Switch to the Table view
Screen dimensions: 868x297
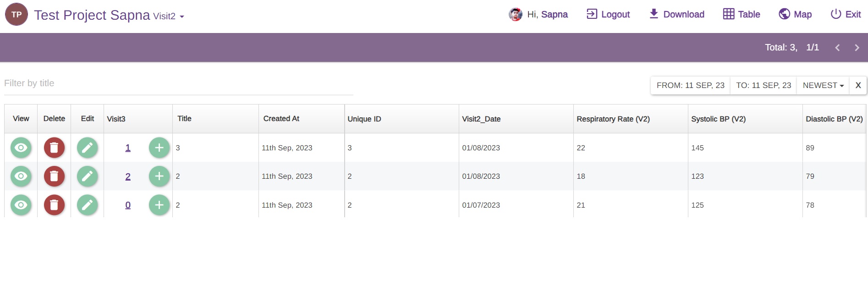coord(742,15)
